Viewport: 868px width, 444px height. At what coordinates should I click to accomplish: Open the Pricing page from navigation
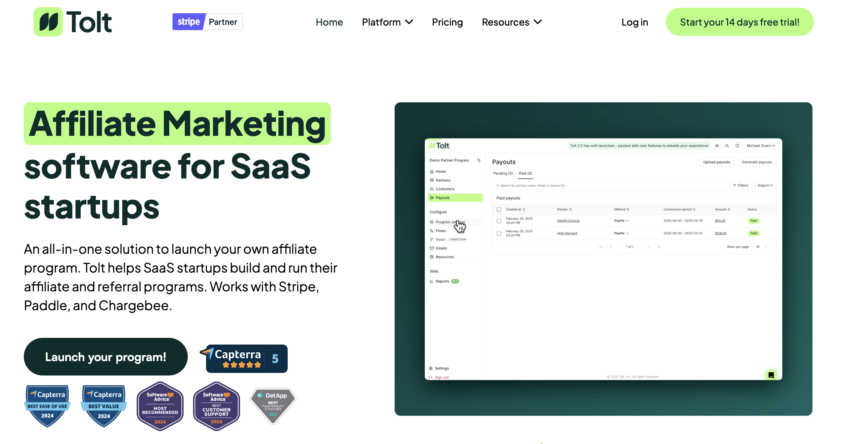tap(447, 22)
